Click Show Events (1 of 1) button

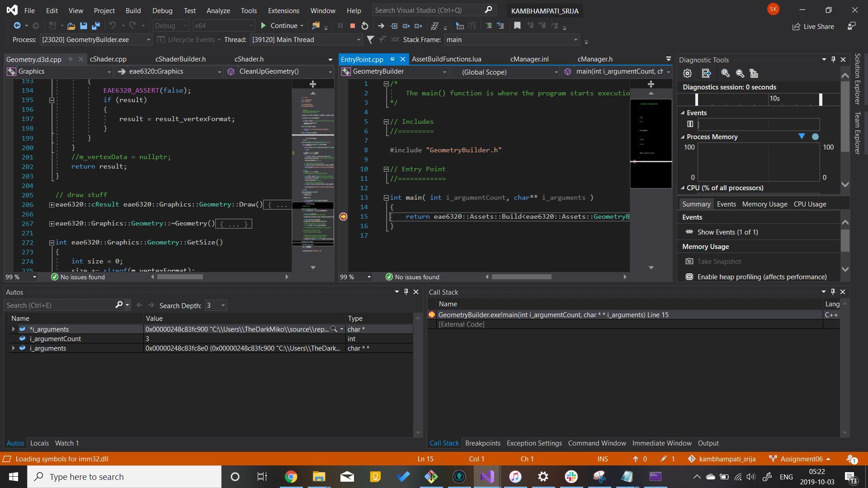[x=728, y=232]
